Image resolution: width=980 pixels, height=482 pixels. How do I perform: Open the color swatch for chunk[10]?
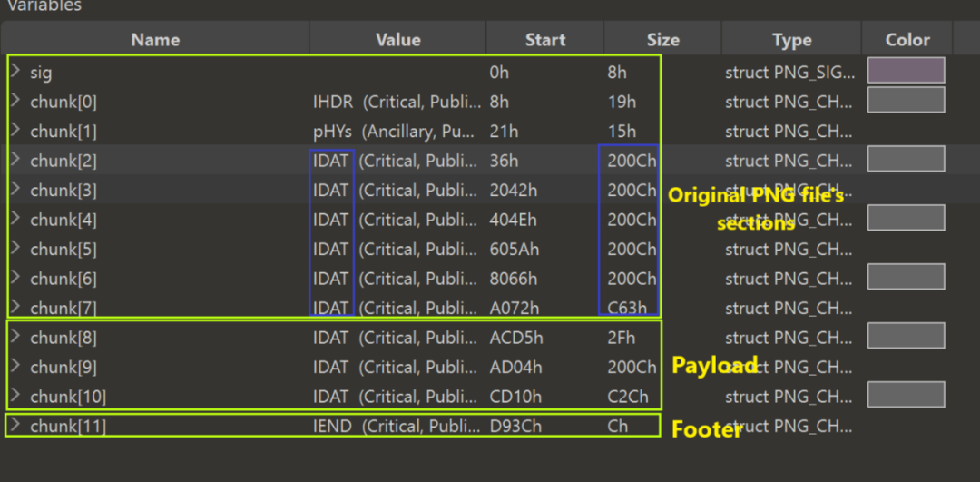pos(906,395)
